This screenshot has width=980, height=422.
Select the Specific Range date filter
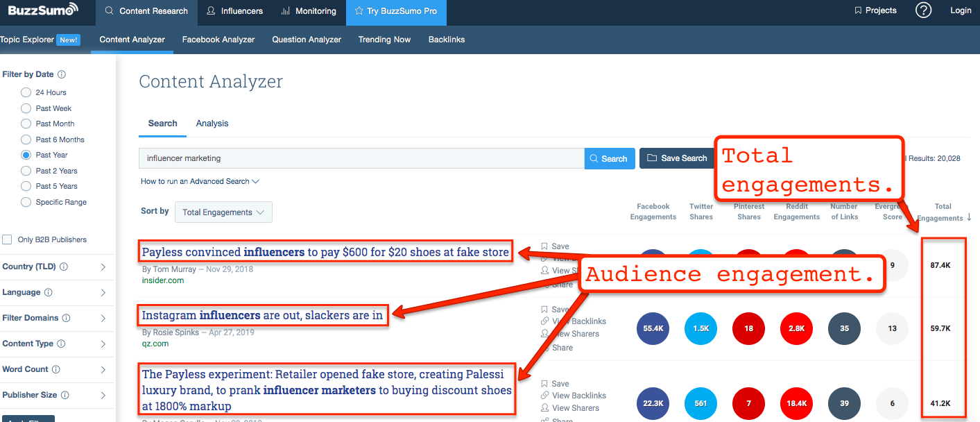coord(26,202)
